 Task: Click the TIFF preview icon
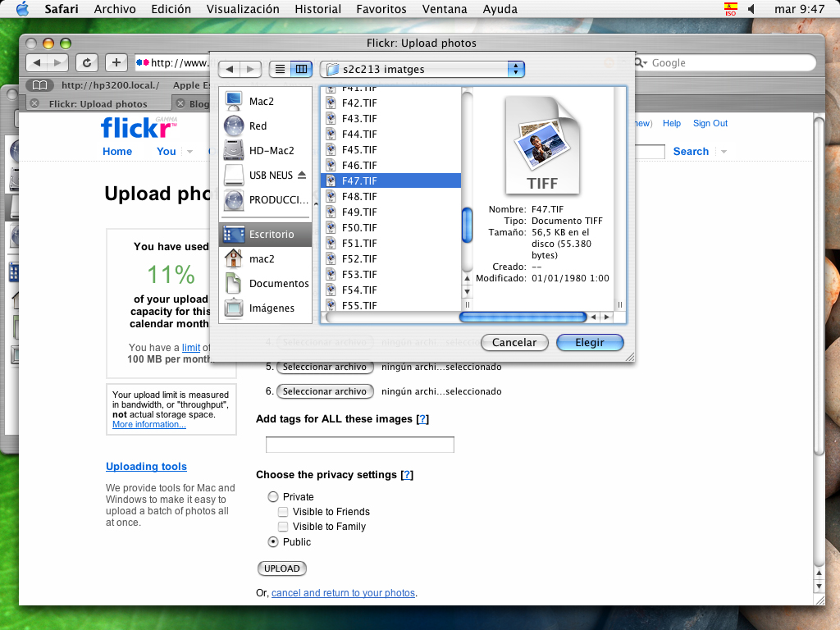(x=542, y=145)
